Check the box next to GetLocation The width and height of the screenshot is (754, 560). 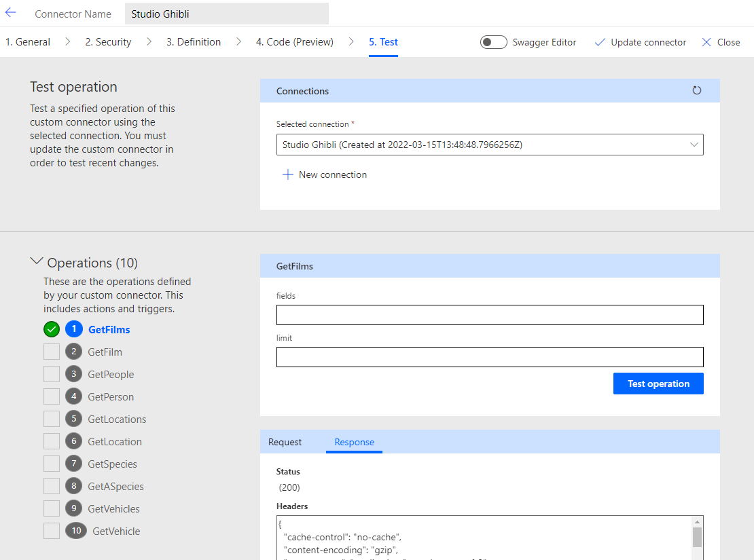52,441
